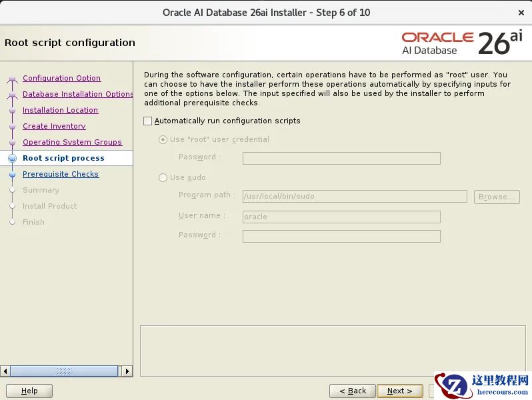Go back with the Back button

(x=353, y=391)
